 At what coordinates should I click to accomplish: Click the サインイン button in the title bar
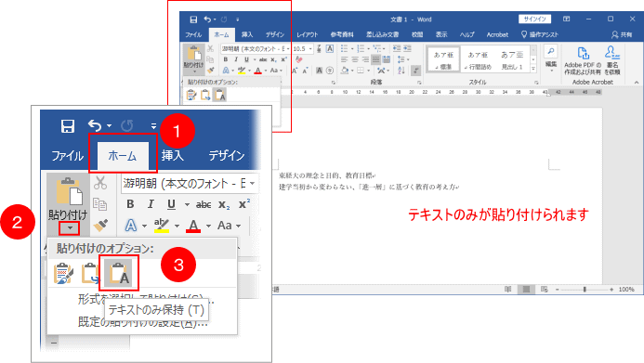coord(534,19)
